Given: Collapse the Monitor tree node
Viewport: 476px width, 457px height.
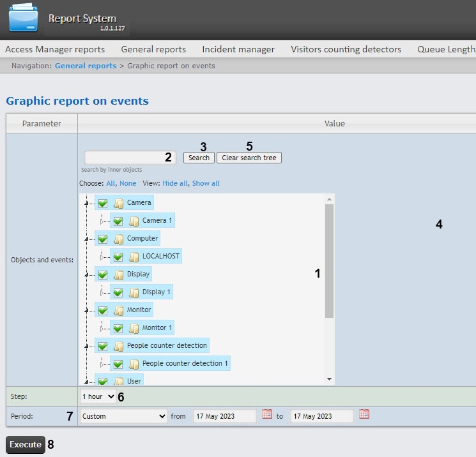Looking at the screenshot, I should click(x=86, y=311).
